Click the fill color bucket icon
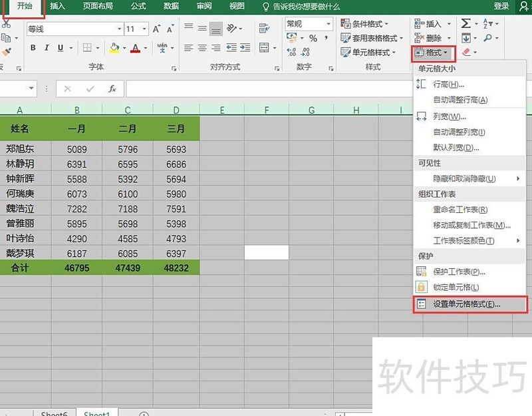Viewport: 532px width, 416px height. 114,48
